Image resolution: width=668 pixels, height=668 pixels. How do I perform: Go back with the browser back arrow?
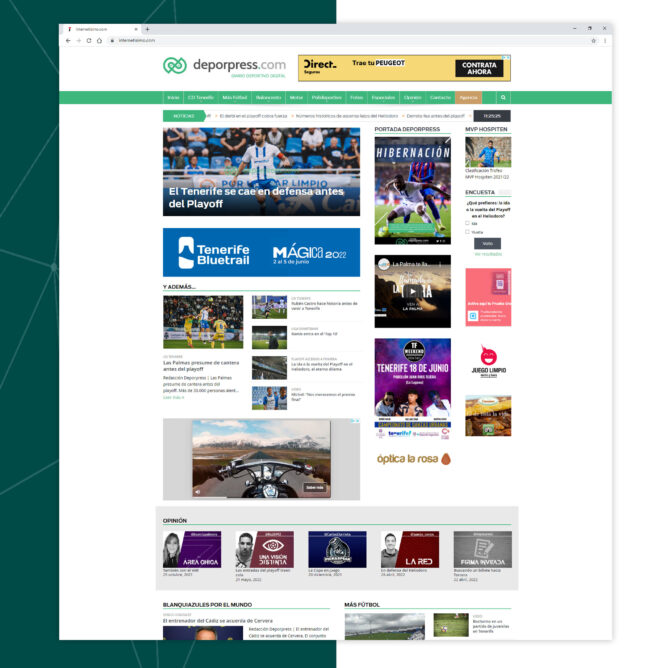tap(68, 40)
